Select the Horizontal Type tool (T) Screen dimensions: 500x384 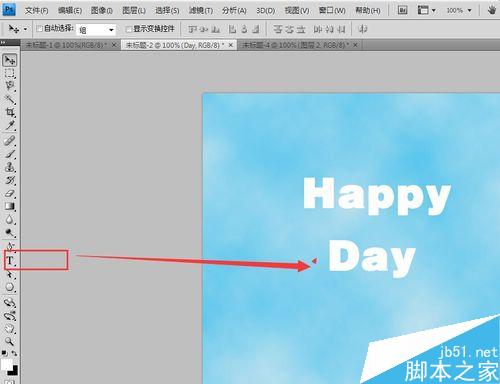[x=10, y=261]
